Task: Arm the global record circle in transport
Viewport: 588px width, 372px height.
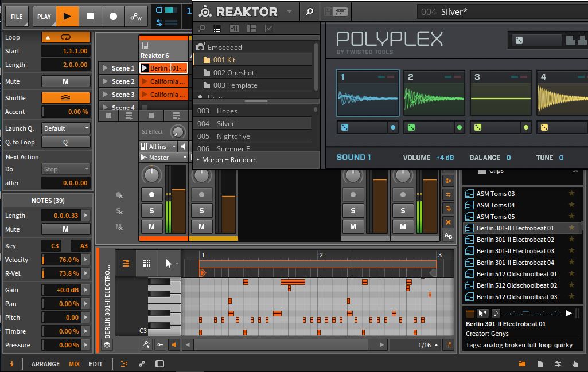Action: (113, 17)
